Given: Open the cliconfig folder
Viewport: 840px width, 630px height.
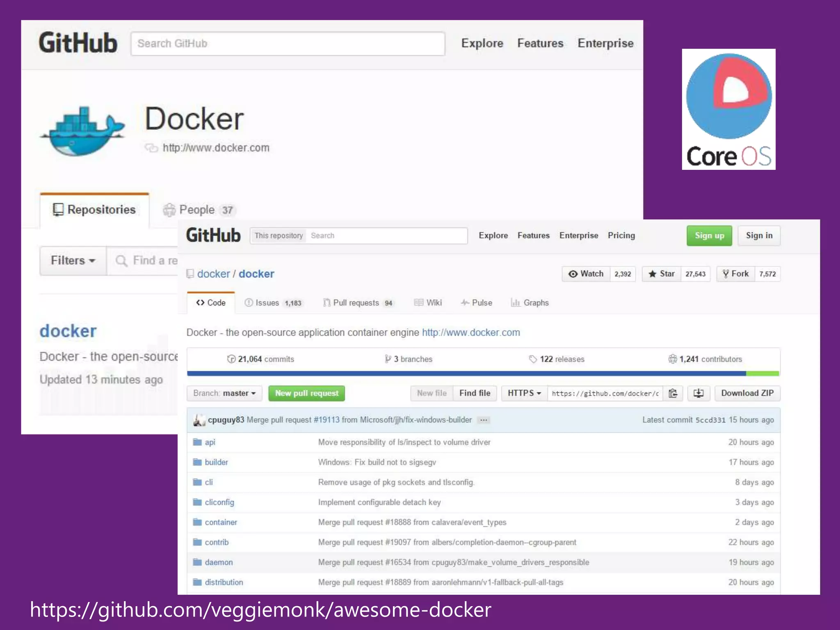Looking at the screenshot, I should click(219, 502).
